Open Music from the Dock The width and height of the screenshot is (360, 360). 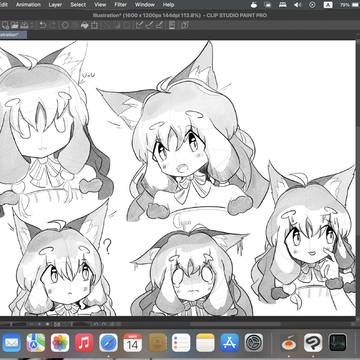coord(84,343)
